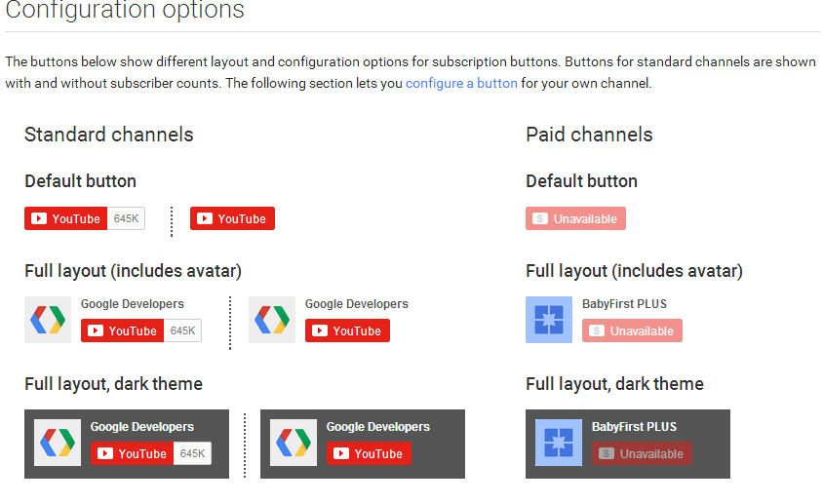Image resolution: width=823 pixels, height=504 pixels.
Task: Click 'Google Developers' name in dark theme with 645K
Action: (x=142, y=427)
